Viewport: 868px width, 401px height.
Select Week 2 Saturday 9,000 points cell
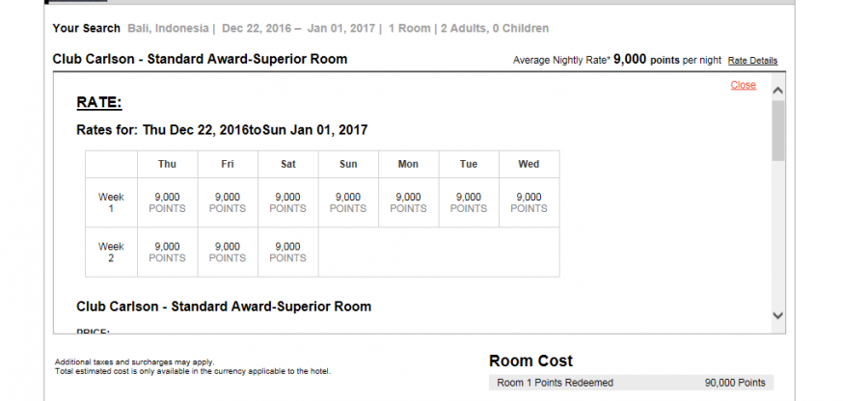pos(287,252)
